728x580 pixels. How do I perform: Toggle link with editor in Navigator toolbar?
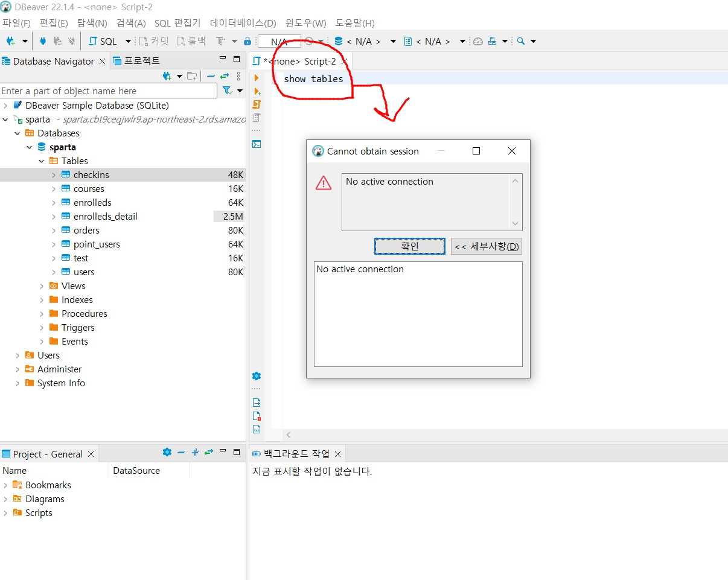click(225, 76)
